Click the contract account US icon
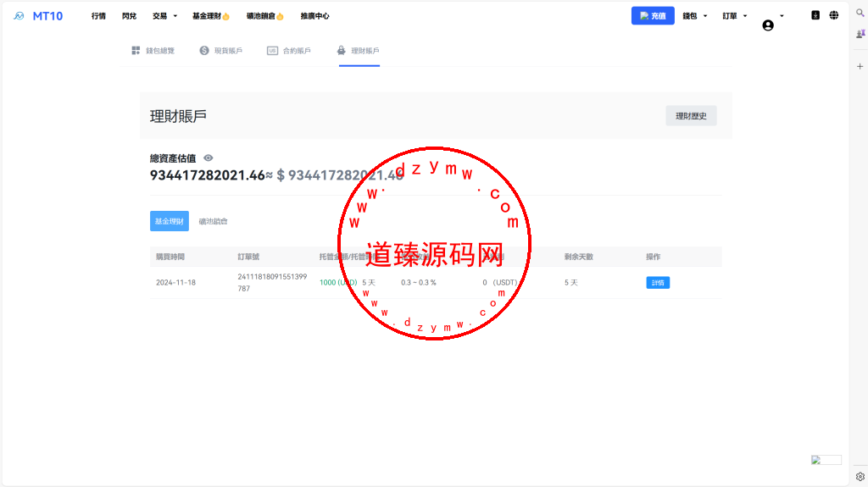The image size is (868, 487). click(272, 50)
